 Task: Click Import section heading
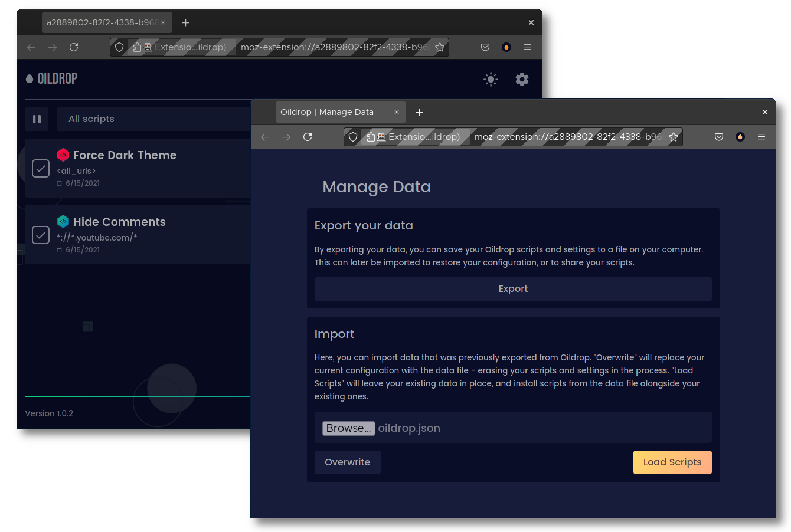click(x=334, y=334)
